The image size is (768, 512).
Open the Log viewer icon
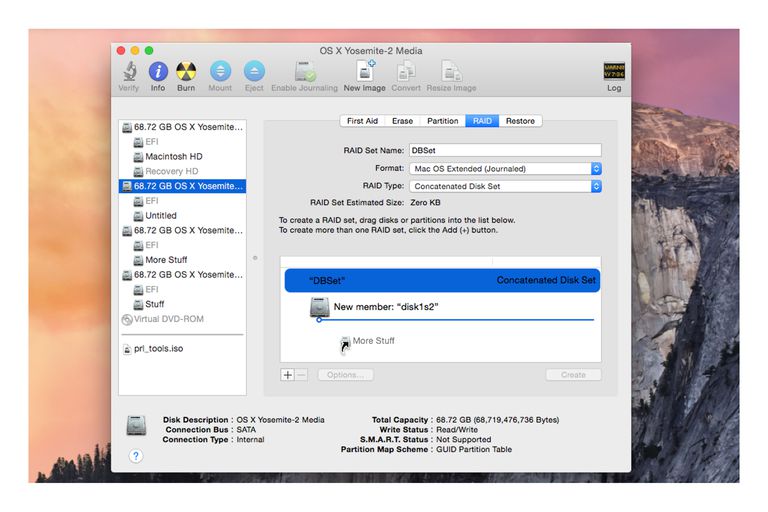point(614,72)
